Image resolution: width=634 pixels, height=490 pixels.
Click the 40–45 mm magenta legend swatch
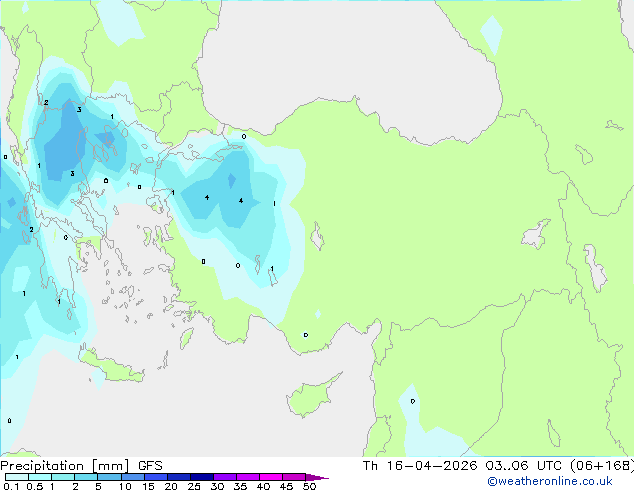click(x=271, y=477)
